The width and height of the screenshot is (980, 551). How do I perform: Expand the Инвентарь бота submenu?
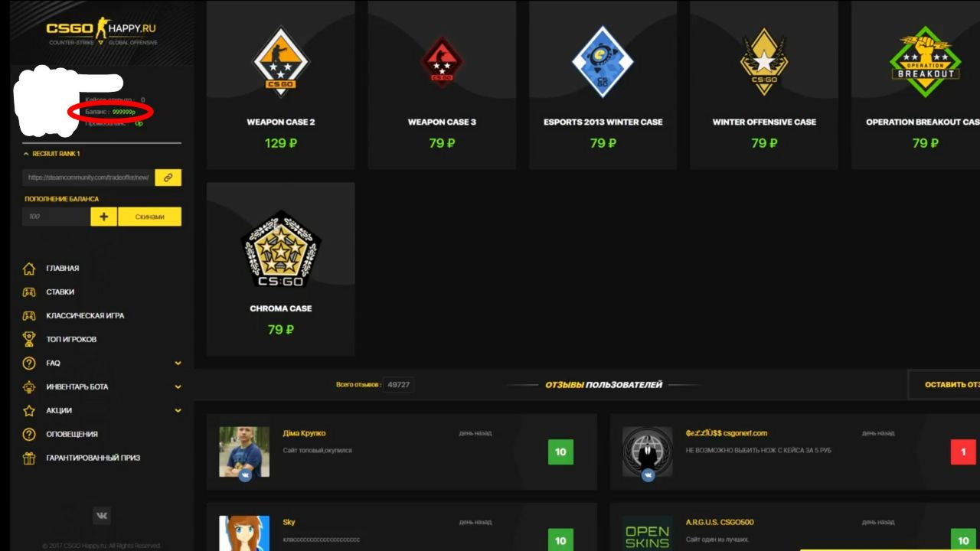click(x=178, y=387)
